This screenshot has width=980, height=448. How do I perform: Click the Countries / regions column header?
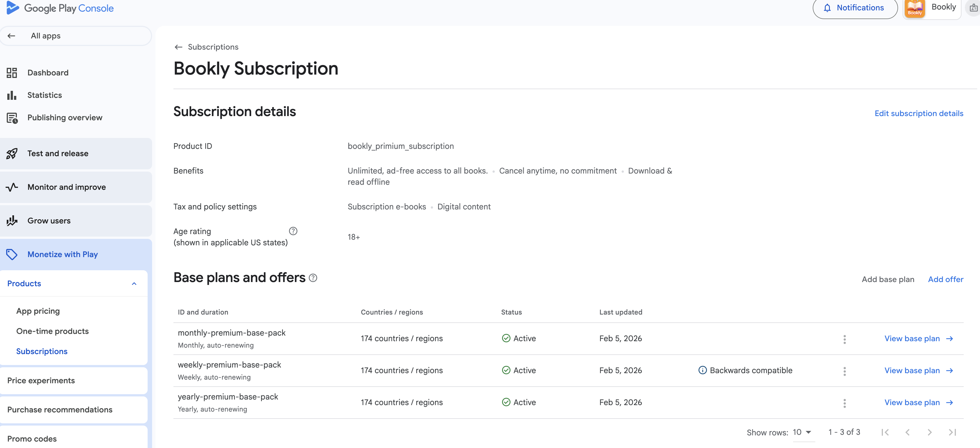click(391, 312)
